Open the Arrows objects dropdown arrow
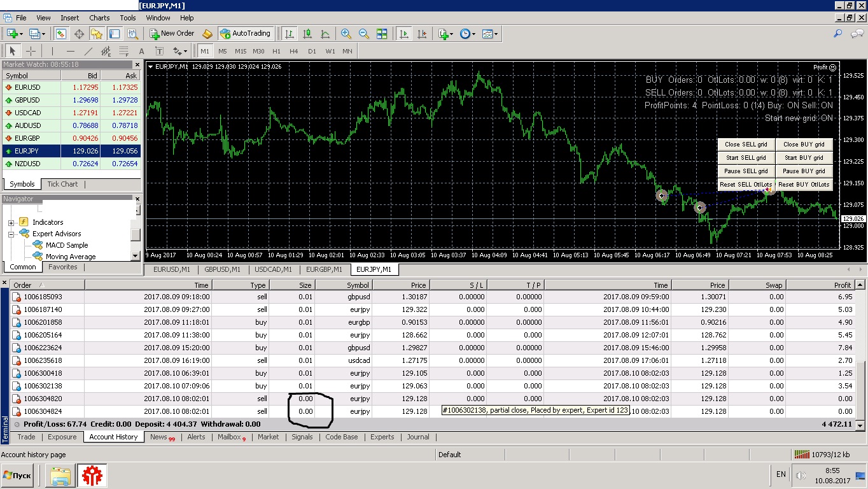Viewport: 868px width, 489px height. tap(185, 51)
